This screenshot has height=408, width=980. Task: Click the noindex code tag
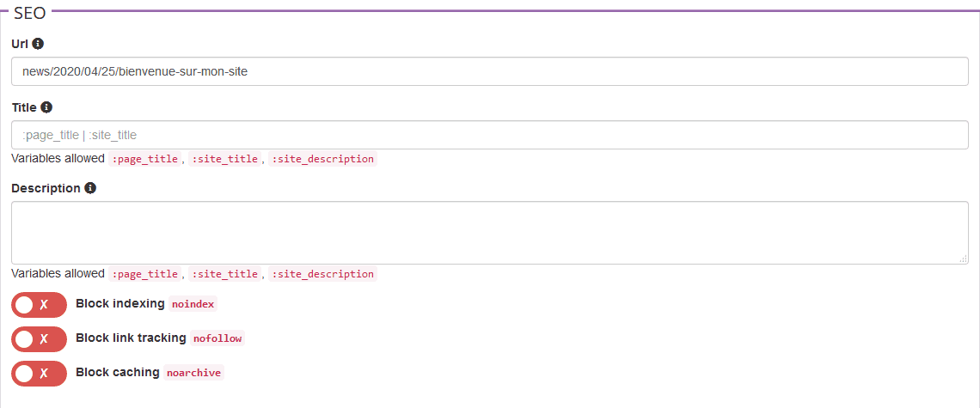pos(193,304)
